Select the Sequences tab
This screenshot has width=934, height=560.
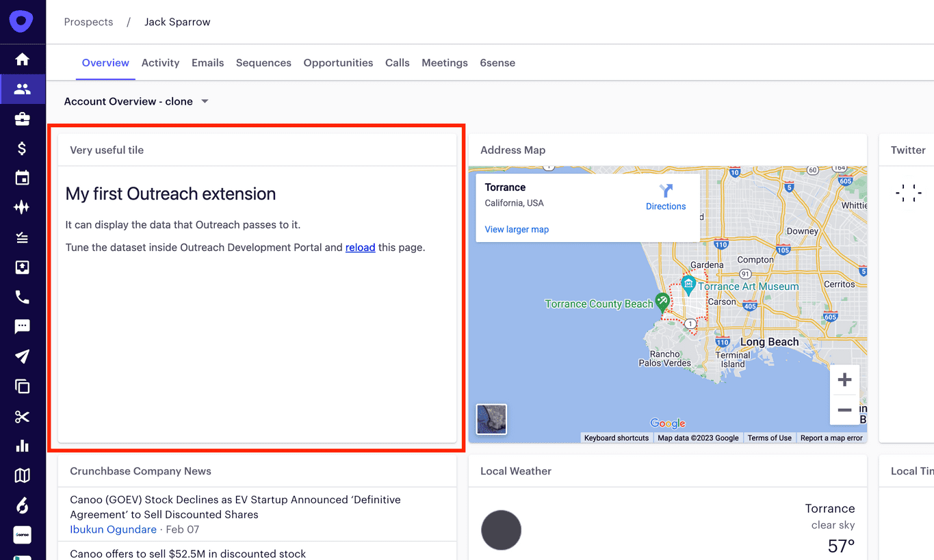(x=263, y=63)
